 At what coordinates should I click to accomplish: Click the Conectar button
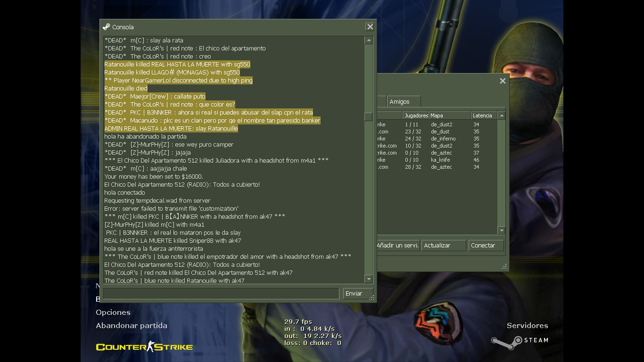486,246
